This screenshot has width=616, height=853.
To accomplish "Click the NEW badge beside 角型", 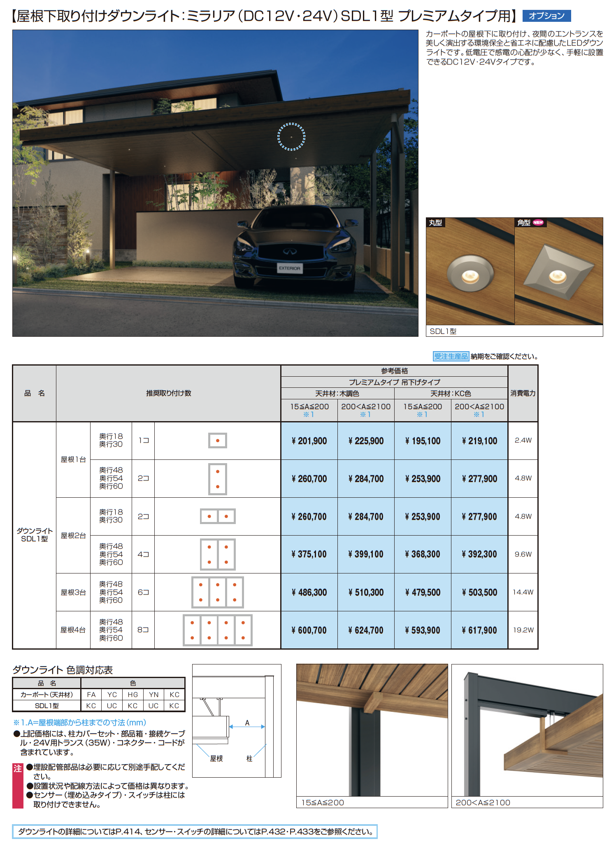I will coord(538,222).
